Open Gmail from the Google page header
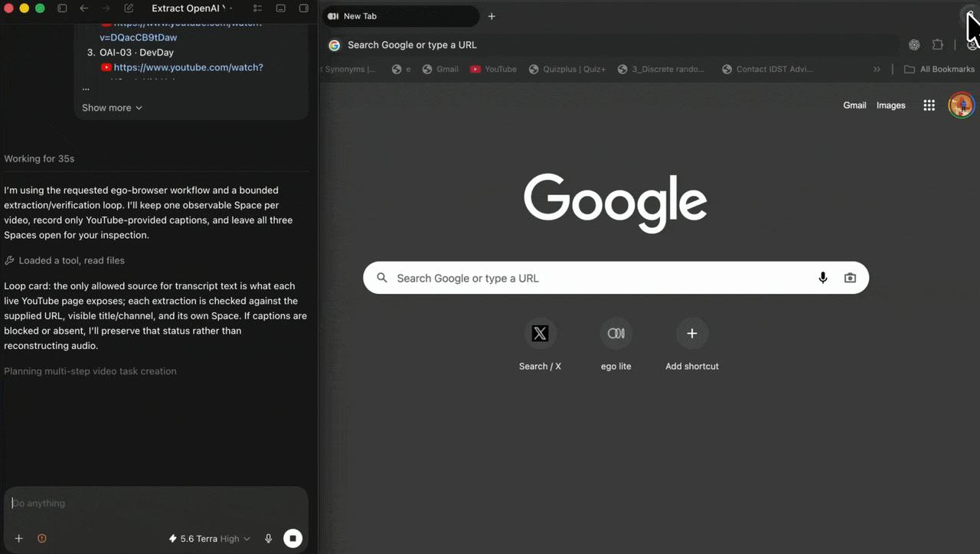Image resolution: width=980 pixels, height=554 pixels. (854, 106)
